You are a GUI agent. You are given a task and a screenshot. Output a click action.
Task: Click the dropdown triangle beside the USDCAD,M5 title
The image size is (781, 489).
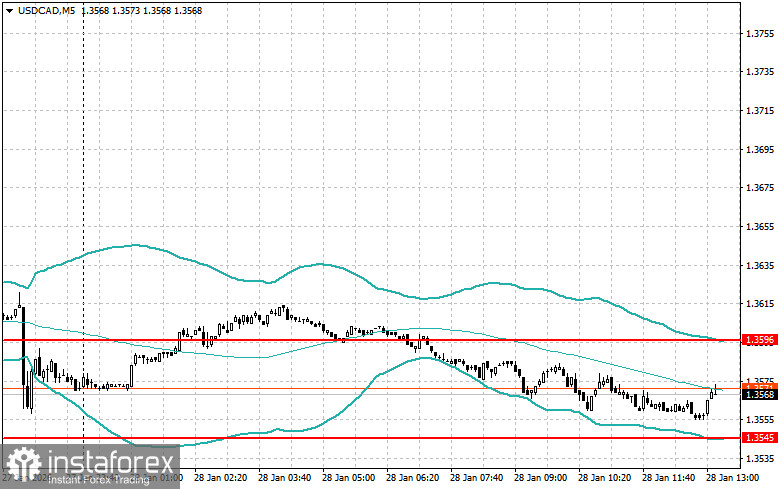click(x=9, y=10)
